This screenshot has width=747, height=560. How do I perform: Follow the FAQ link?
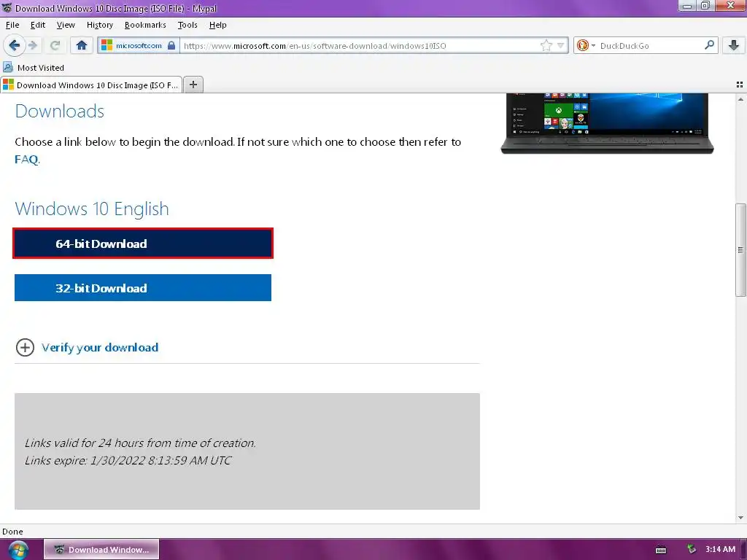[26, 159]
